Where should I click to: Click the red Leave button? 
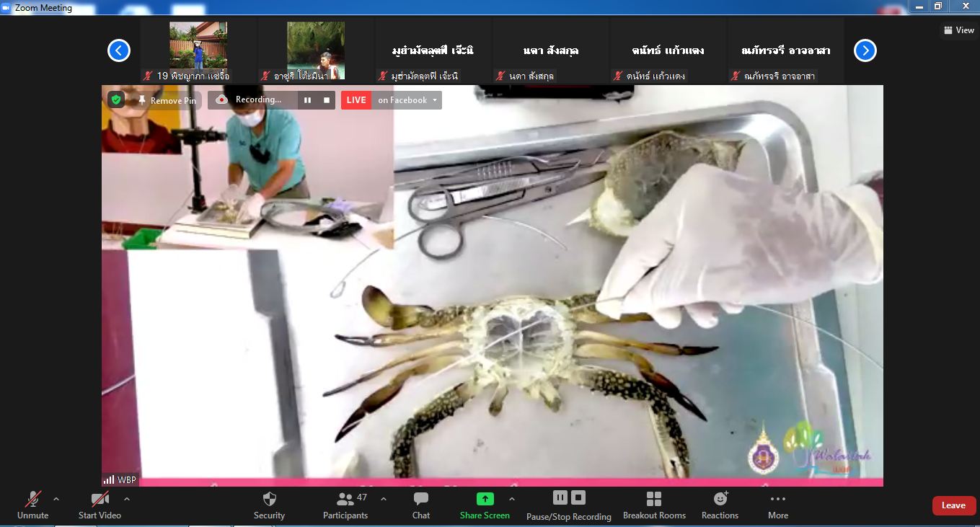pyautogui.click(x=953, y=505)
